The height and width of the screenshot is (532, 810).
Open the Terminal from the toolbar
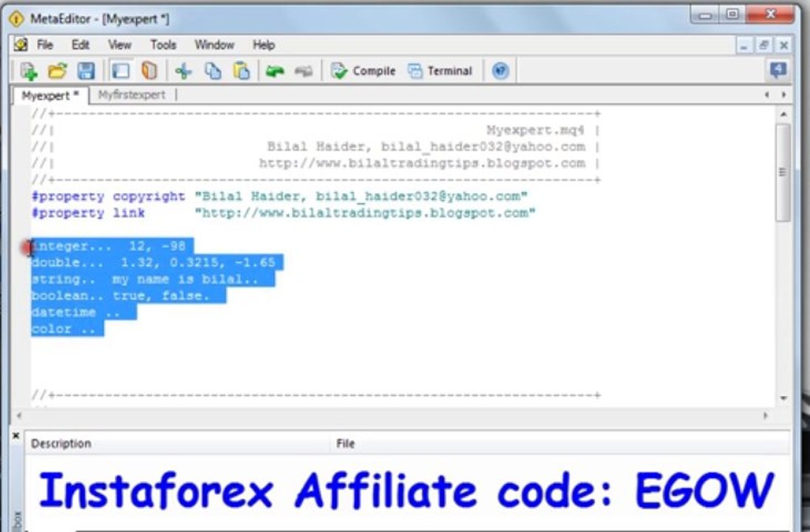440,71
